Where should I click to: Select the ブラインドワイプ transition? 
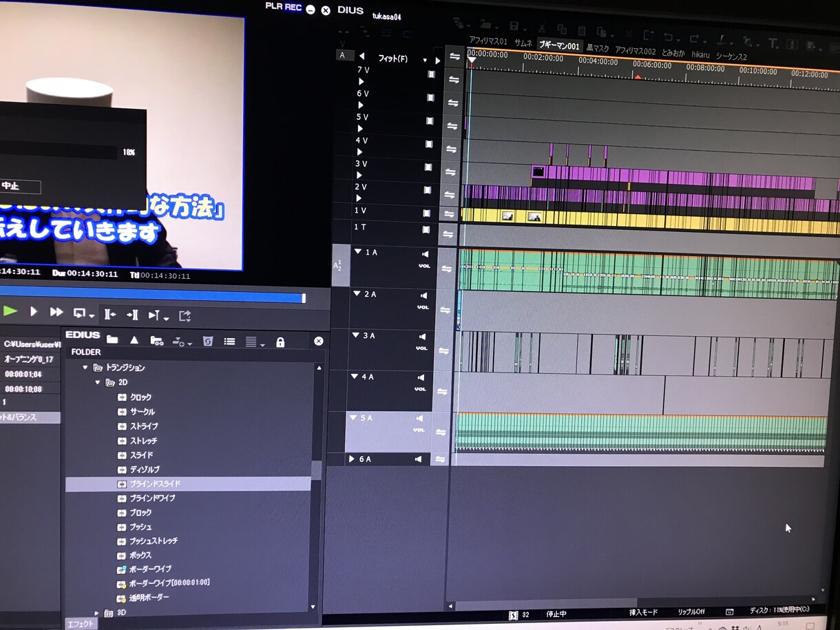(153, 498)
